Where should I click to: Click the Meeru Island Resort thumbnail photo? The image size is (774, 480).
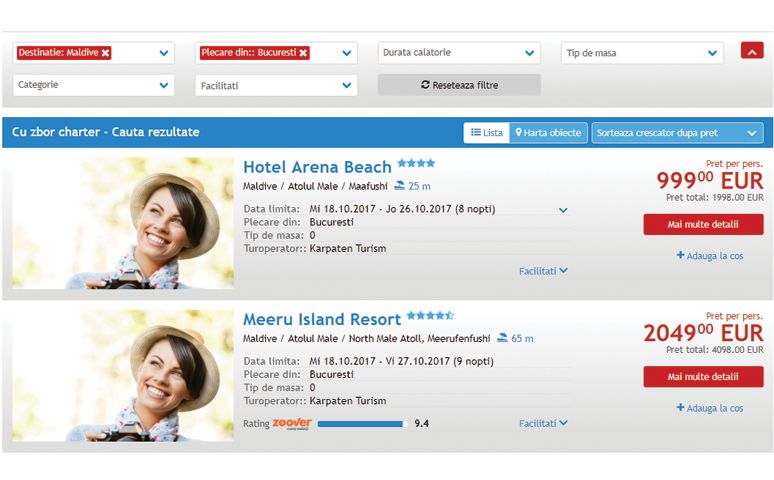123,376
